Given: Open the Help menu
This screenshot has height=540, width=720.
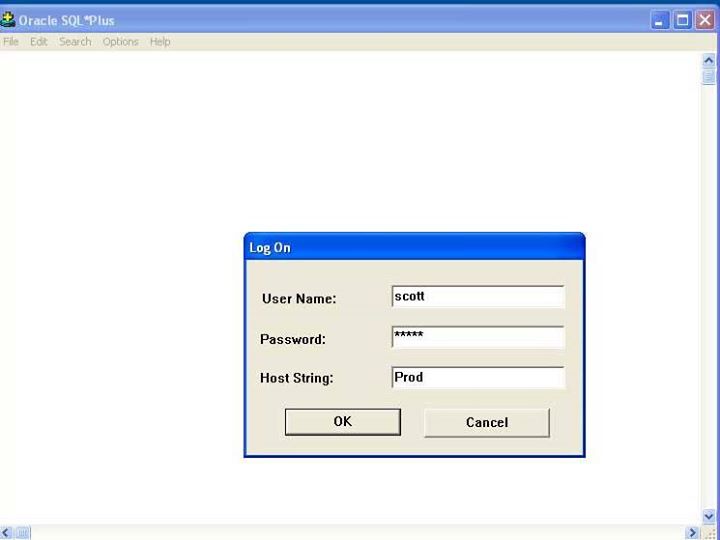Looking at the screenshot, I should point(160,42).
